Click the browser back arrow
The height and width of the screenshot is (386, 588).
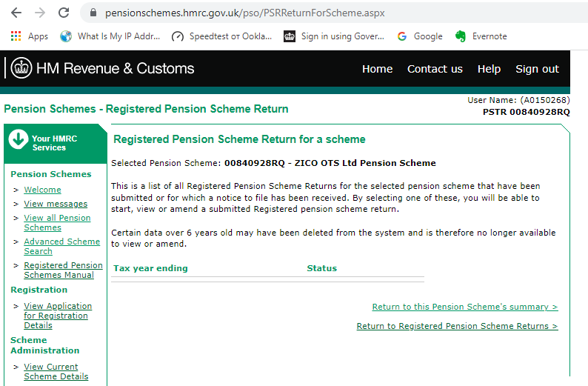(x=16, y=13)
